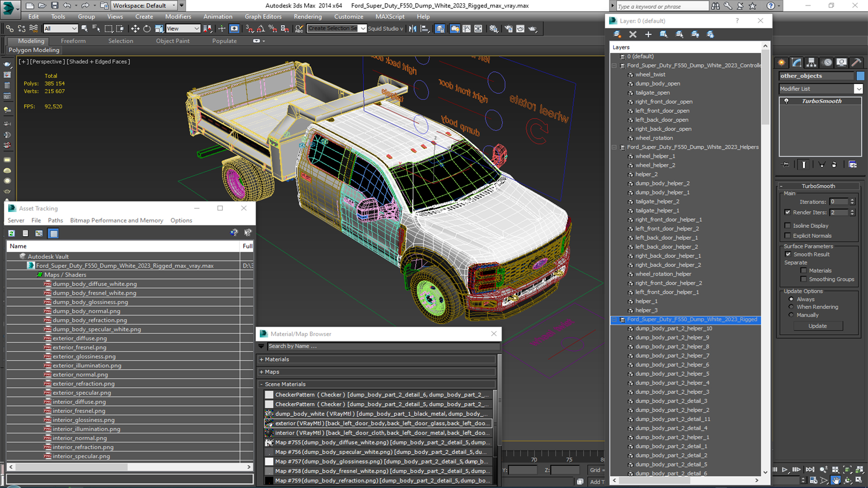
Task: Collapse the Helpers layer in Layer dialog
Action: [614, 147]
